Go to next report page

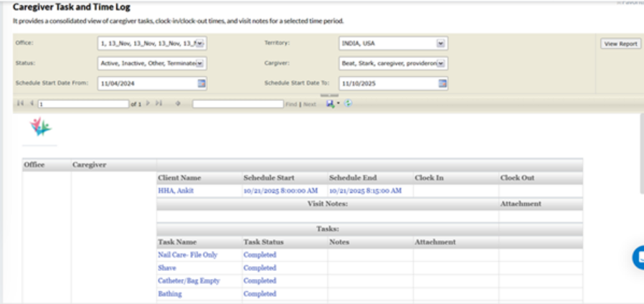pyautogui.click(x=148, y=103)
